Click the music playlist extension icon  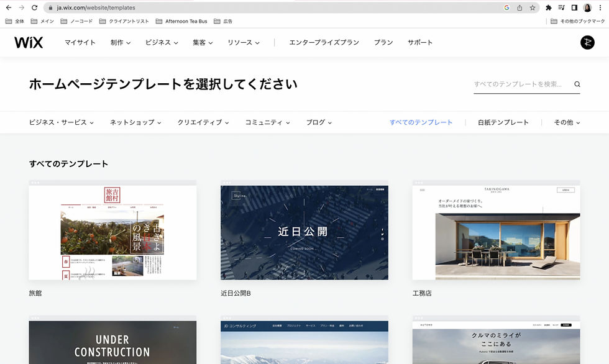562,7
